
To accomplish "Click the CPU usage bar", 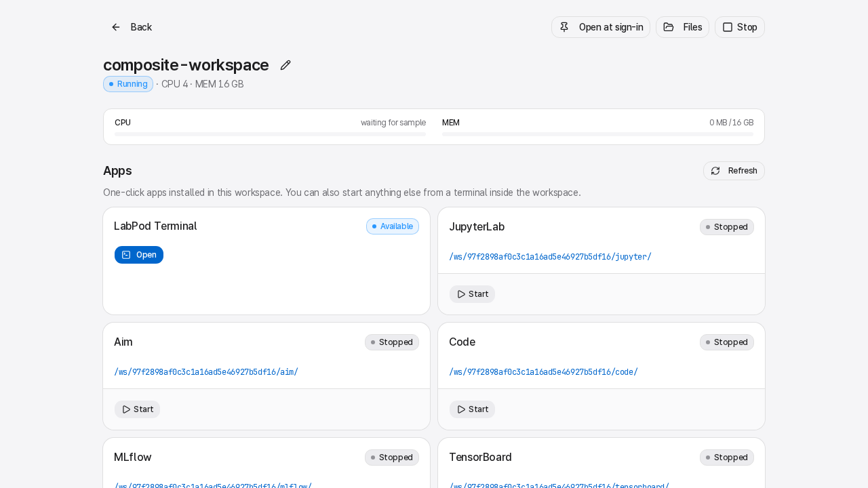I will point(271,134).
